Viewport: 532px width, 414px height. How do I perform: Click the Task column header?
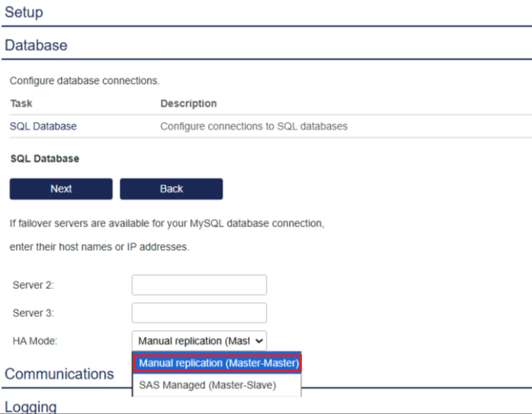[x=21, y=104]
